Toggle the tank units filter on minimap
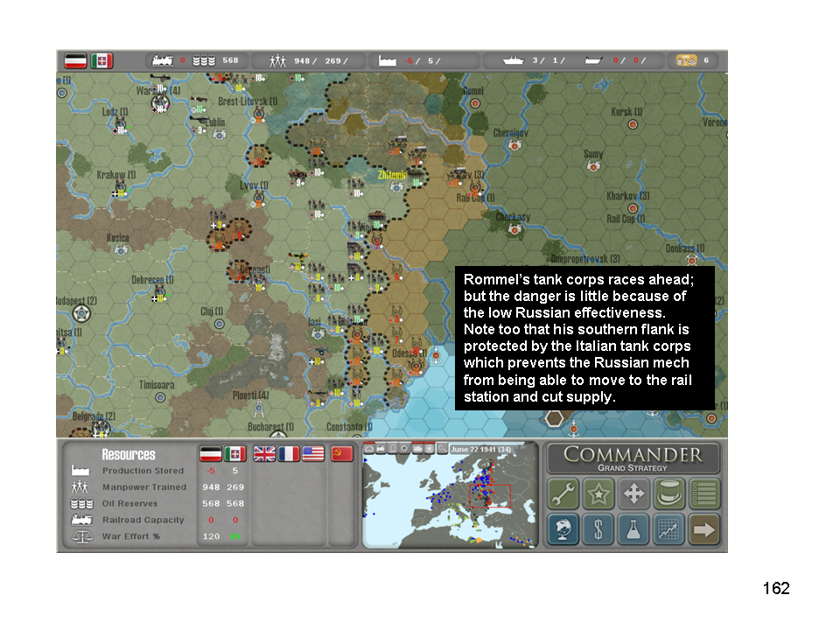This screenshot has width=840, height=630. point(416,449)
